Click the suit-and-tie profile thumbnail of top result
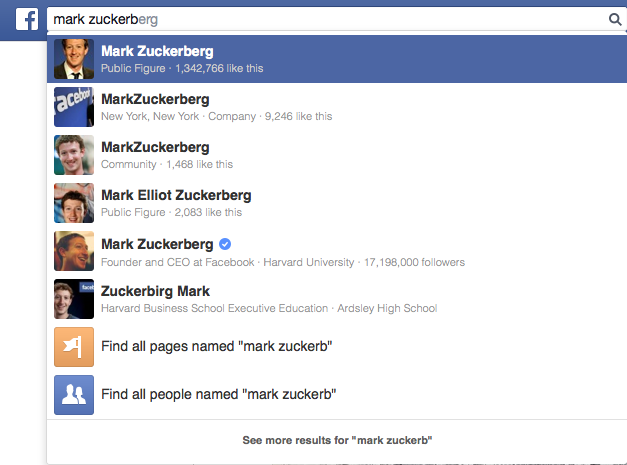The image size is (627, 465). pos(74,59)
